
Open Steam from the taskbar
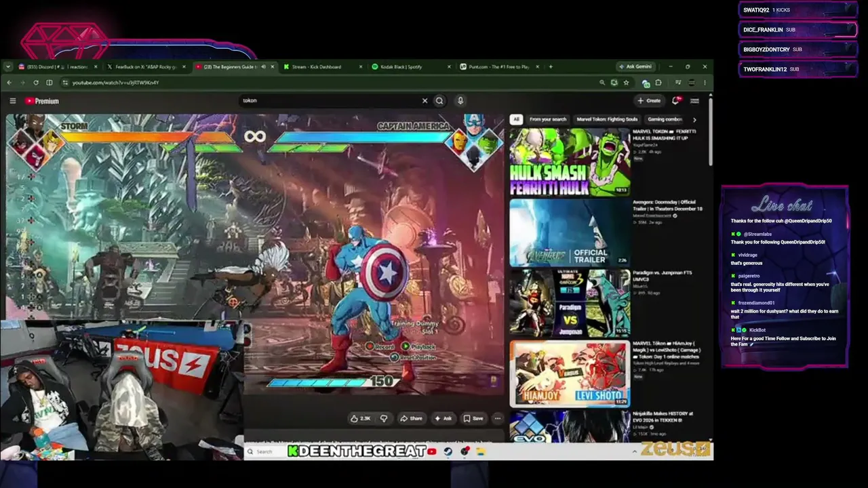[448, 451]
